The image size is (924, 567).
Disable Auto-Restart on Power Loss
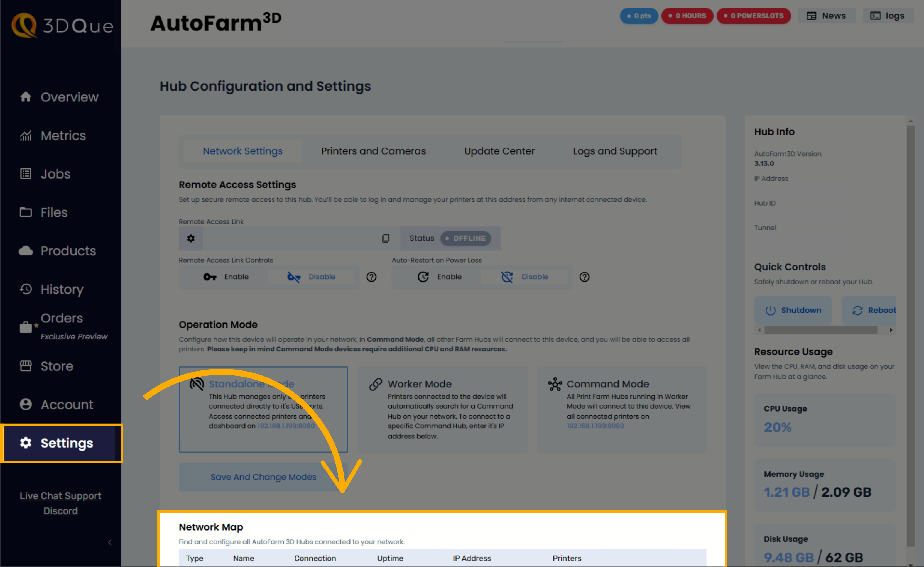pyautogui.click(x=525, y=277)
